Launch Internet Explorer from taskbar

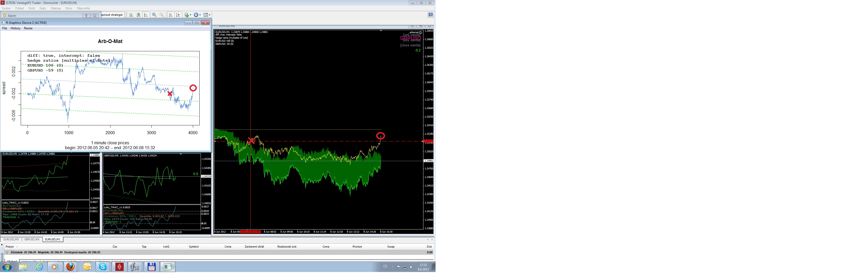pos(39,267)
